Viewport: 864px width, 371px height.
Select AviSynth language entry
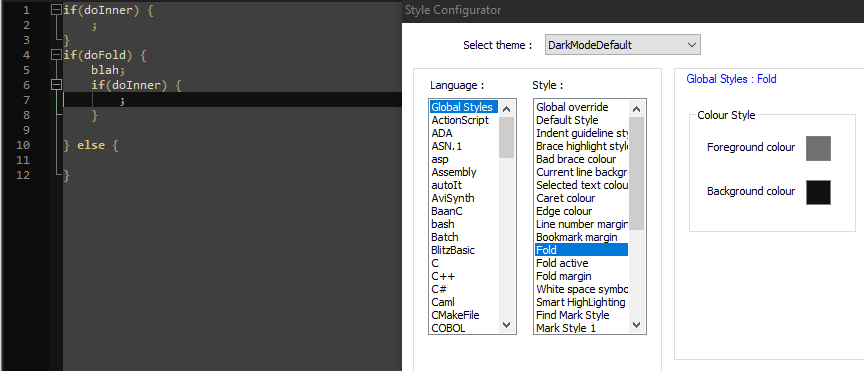[x=464, y=198]
